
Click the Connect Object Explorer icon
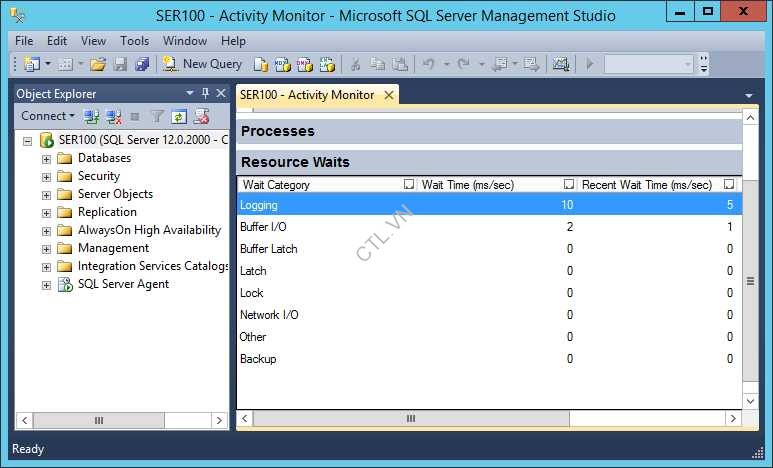pos(91,117)
